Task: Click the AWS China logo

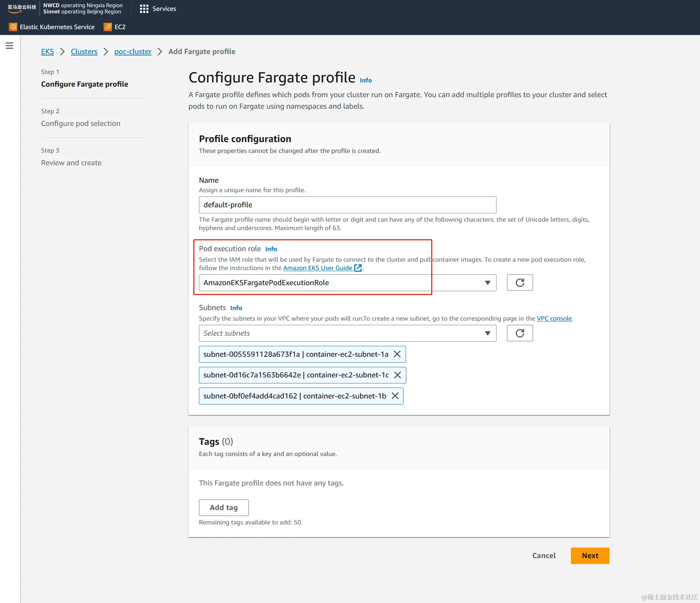Action: (22, 8)
